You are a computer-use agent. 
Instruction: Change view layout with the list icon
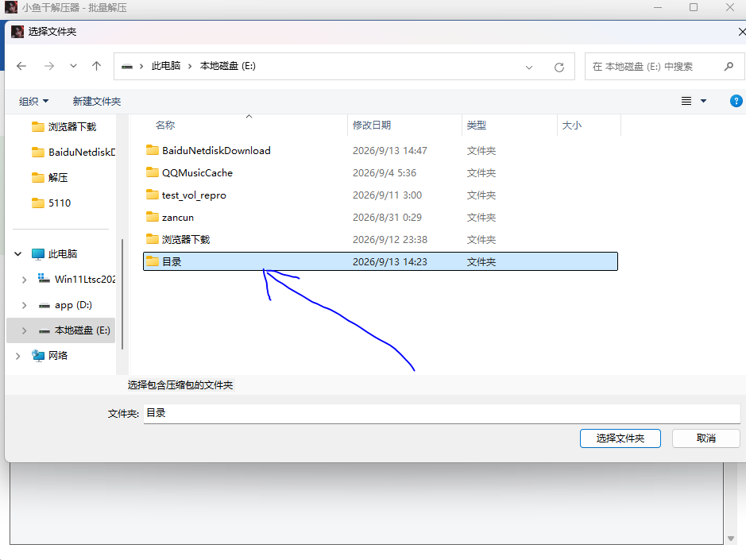(686, 101)
